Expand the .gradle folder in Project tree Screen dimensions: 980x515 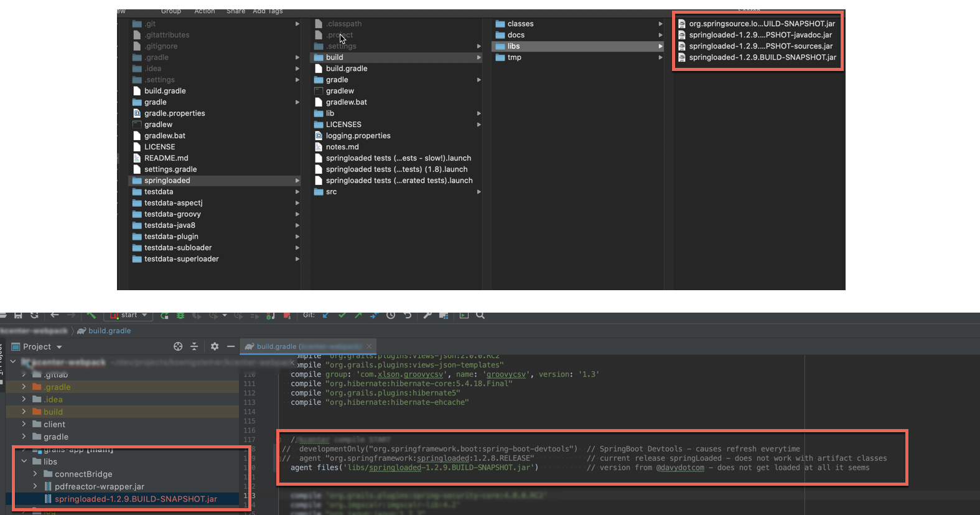click(x=24, y=387)
